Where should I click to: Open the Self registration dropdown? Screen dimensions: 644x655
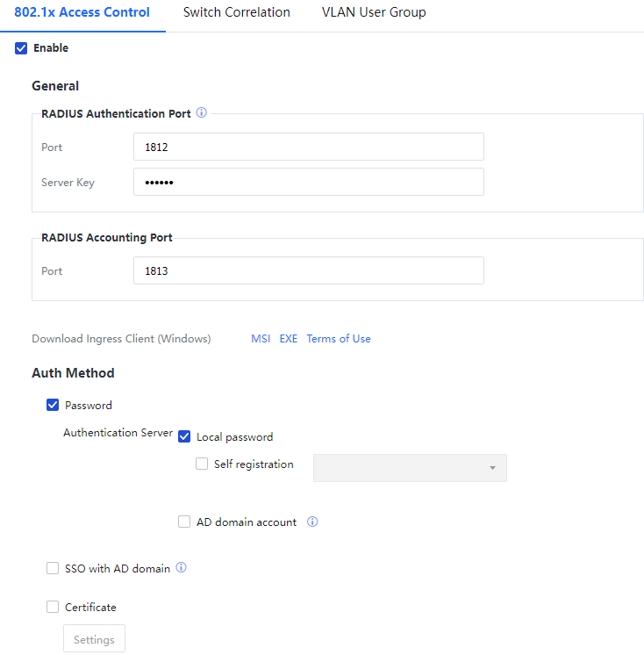point(410,468)
